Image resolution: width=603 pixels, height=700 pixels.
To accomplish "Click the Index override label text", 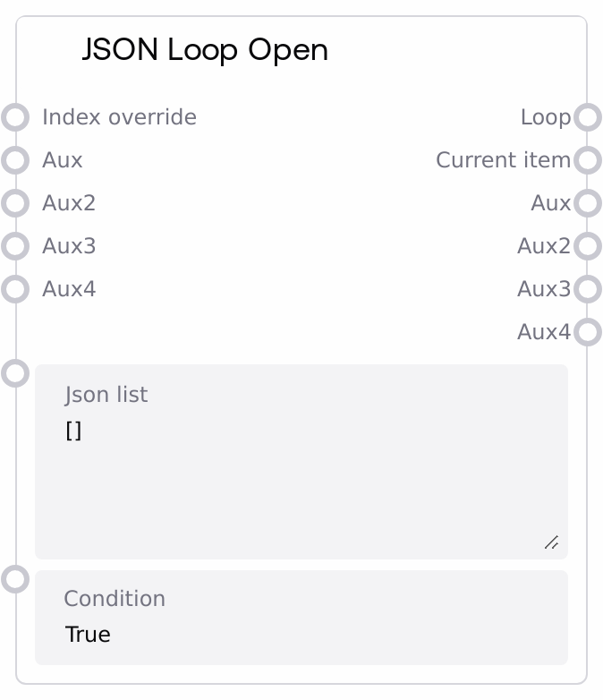I will [119, 117].
